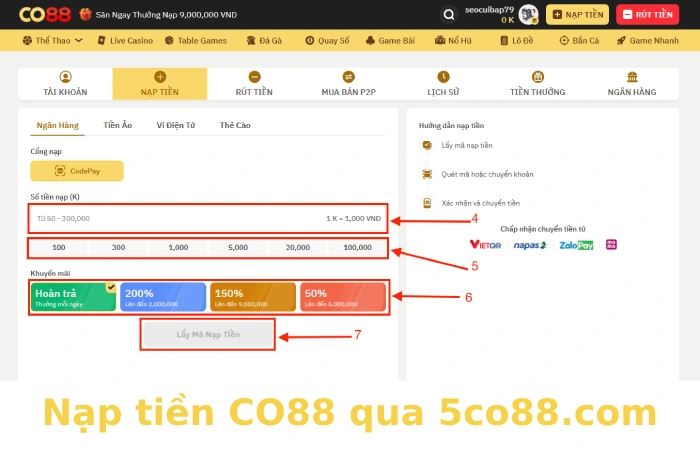This screenshot has width=700, height=450.
Task: Choose the 300 preset amount
Action: (x=118, y=247)
